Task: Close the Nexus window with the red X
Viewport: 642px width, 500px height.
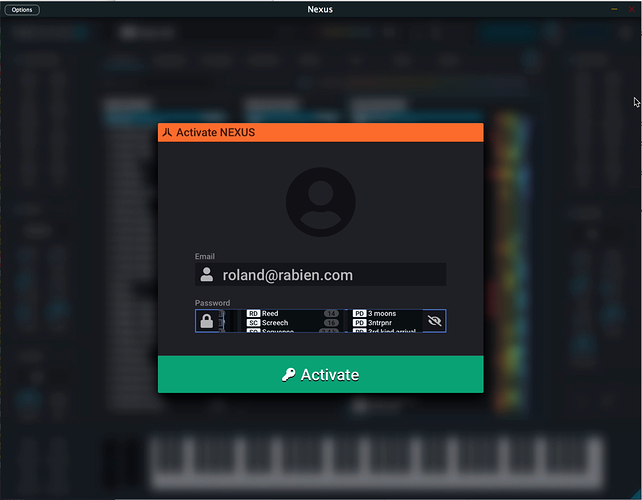Action: 632,9
